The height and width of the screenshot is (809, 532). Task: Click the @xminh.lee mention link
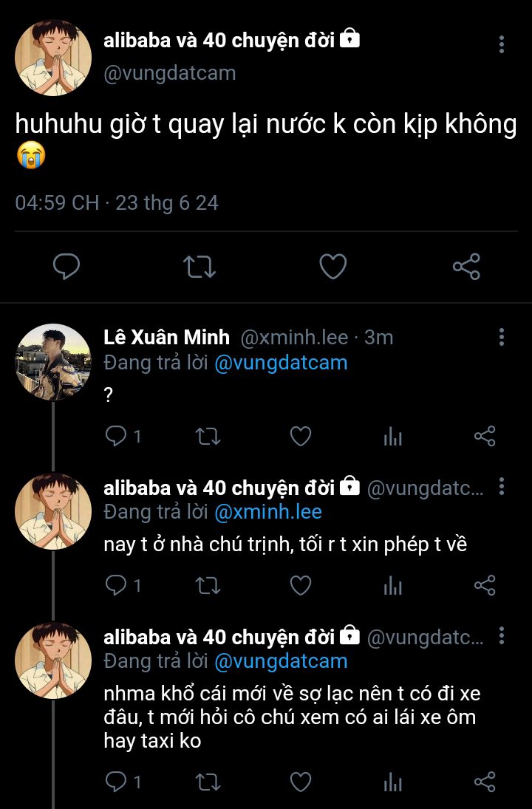coord(268,511)
